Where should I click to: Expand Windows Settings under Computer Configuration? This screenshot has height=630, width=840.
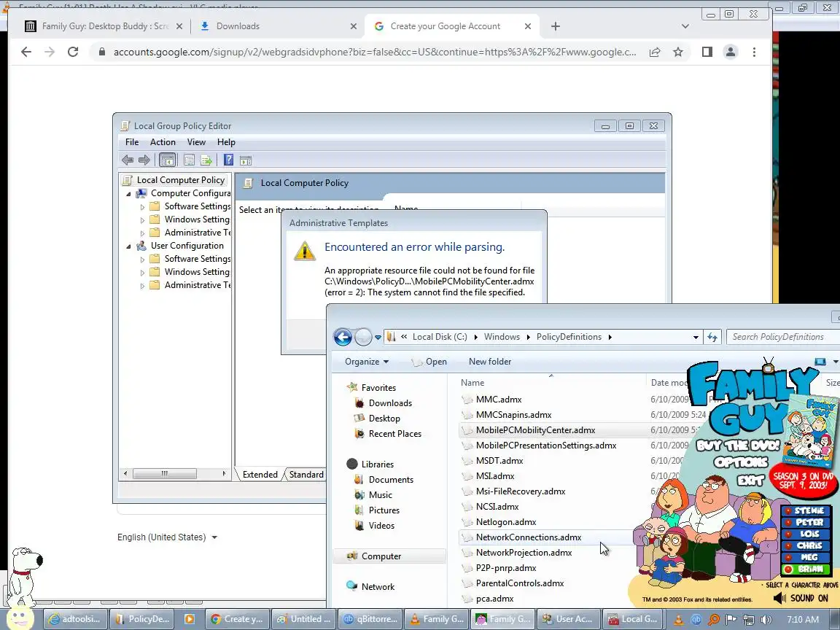click(142, 220)
